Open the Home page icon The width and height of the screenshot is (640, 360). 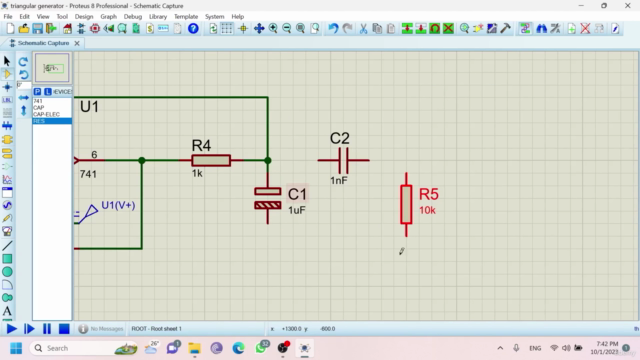click(67, 28)
